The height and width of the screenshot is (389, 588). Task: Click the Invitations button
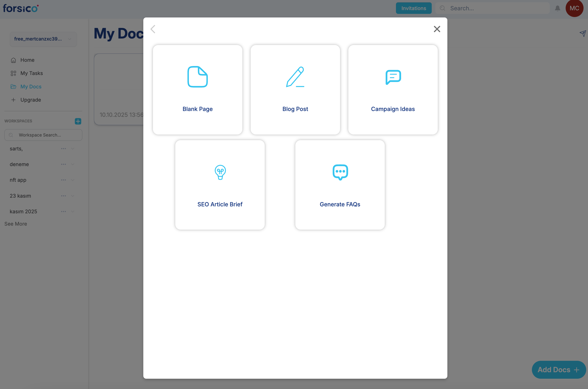[x=413, y=8]
